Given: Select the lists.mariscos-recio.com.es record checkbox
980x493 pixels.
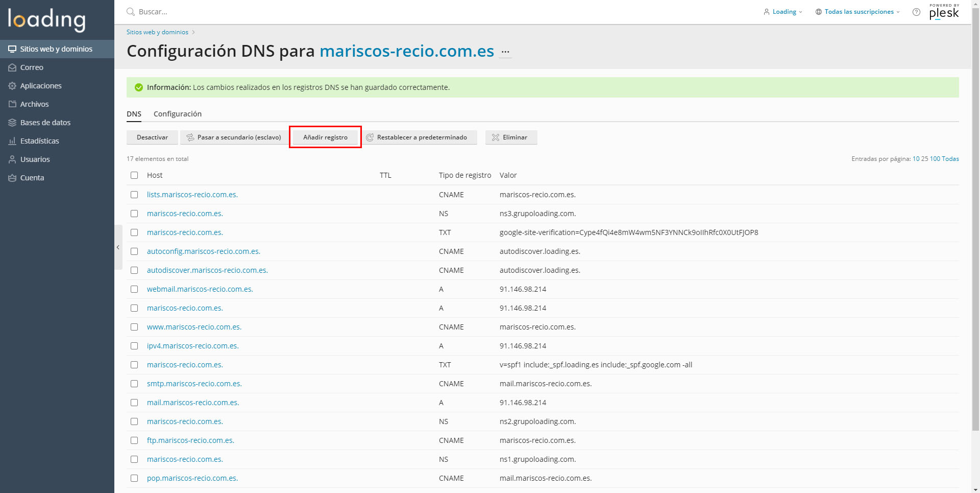Looking at the screenshot, I should click(134, 195).
